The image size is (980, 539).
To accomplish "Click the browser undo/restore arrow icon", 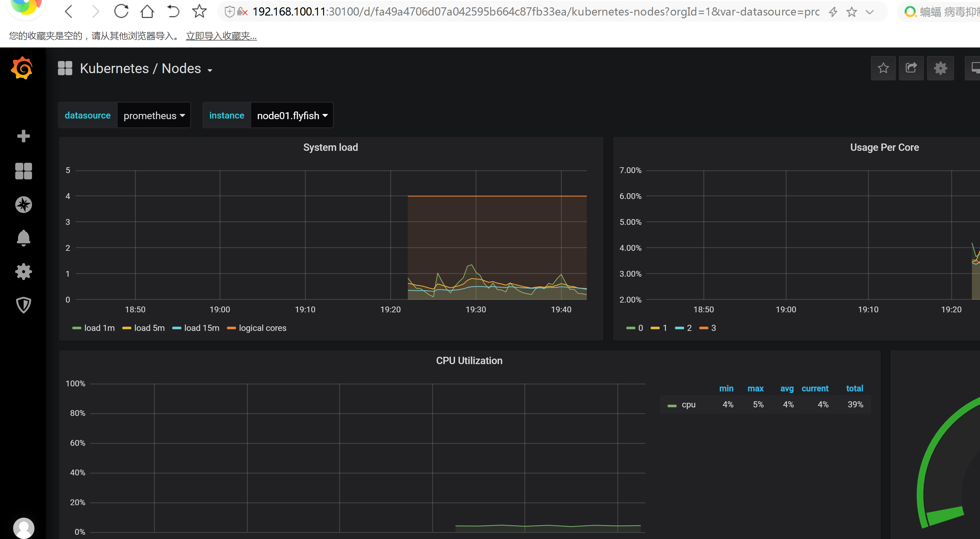I will (x=173, y=11).
